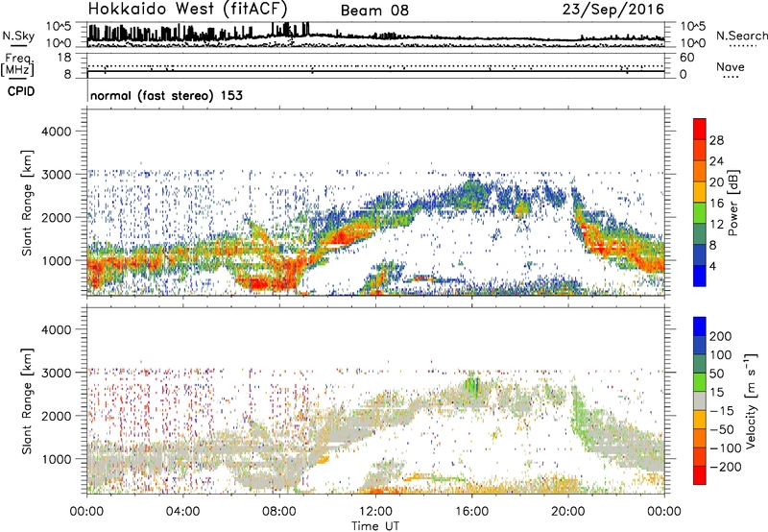Click the '10^5' label right of noise panel
Image resolution: width=768 pixels, height=532 pixels.
pos(693,27)
